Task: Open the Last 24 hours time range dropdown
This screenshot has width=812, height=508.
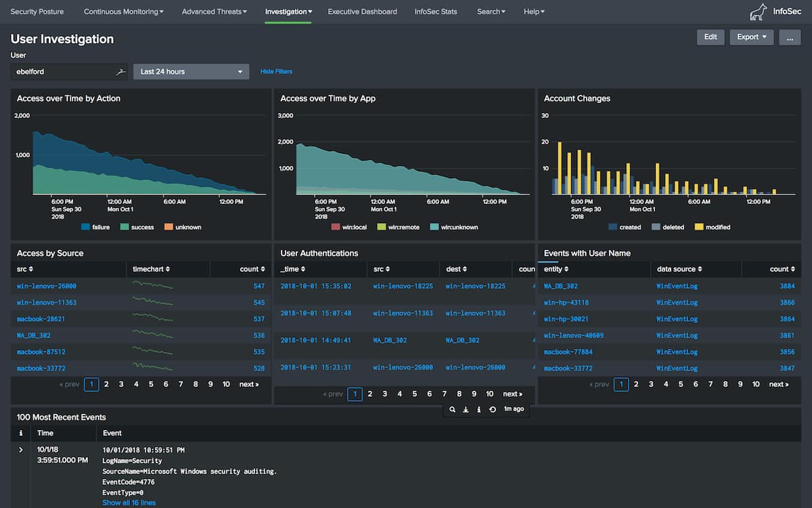Action: [x=191, y=71]
